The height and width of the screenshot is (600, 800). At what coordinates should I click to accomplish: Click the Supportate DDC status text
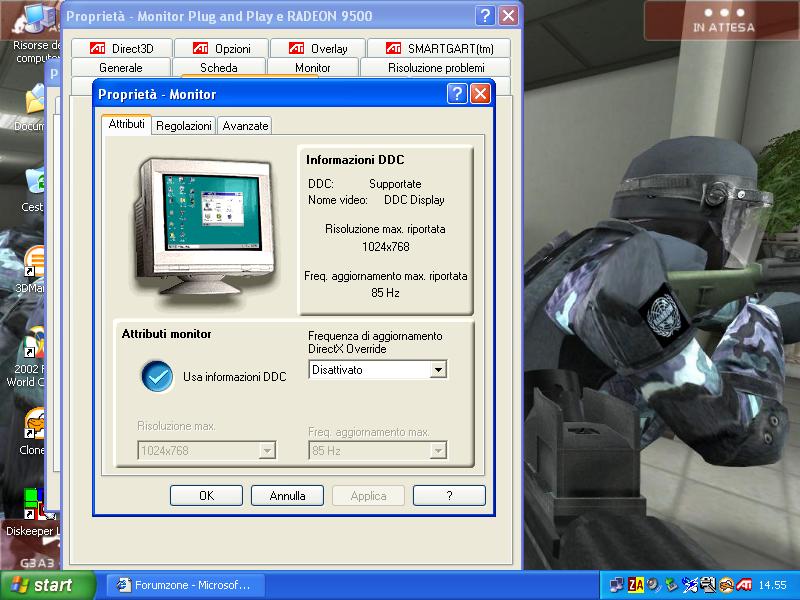[395, 184]
